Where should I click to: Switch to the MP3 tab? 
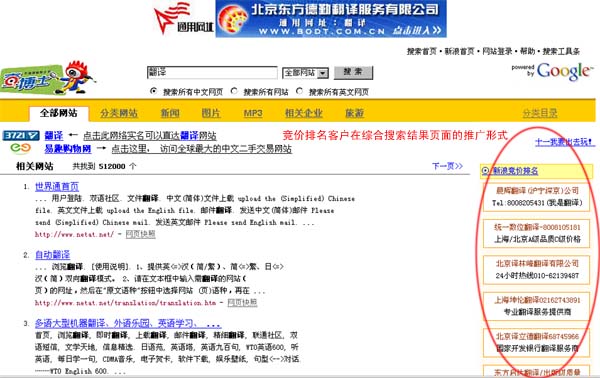tap(253, 113)
